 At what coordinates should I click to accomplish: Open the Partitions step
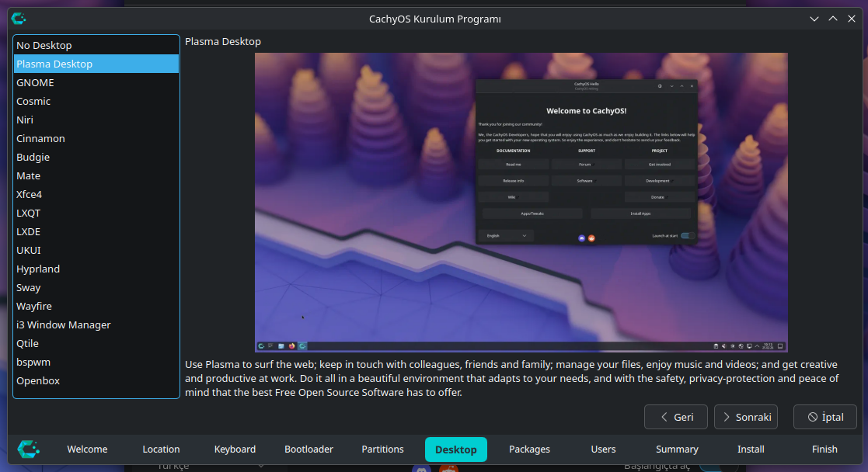pyautogui.click(x=382, y=449)
